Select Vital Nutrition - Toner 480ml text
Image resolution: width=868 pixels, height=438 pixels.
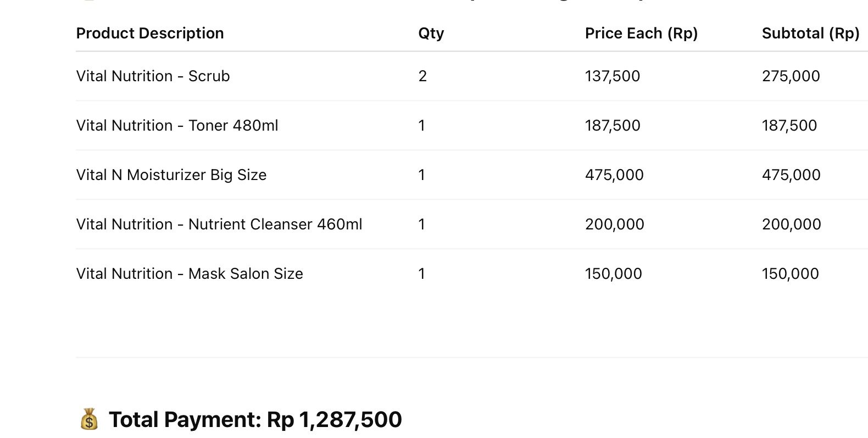coord(177,126)
